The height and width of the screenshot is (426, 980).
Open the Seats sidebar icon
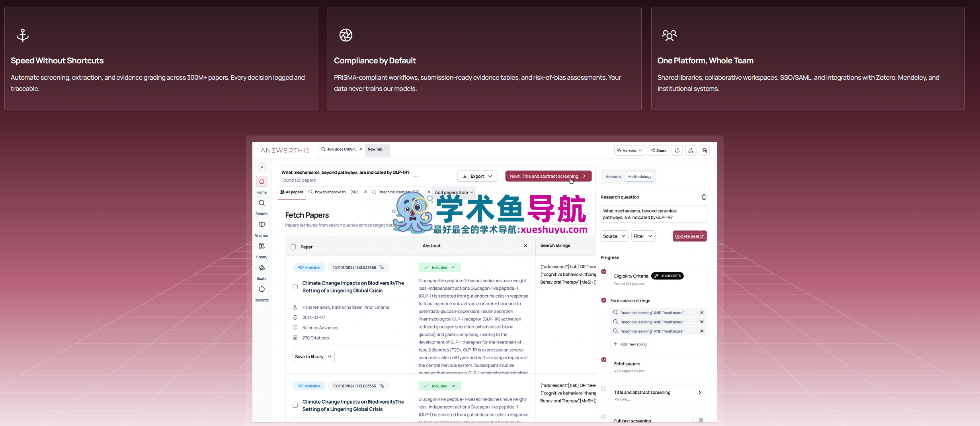click(262, 268)
